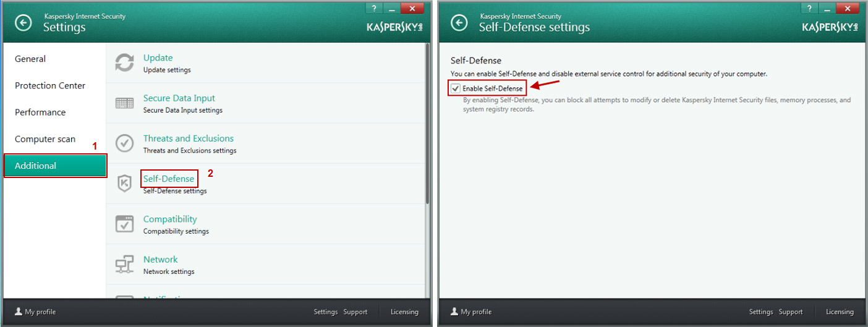Open the Network settings link
The height and width of the screenshot is (327, 868).
[x=160, y=259]
